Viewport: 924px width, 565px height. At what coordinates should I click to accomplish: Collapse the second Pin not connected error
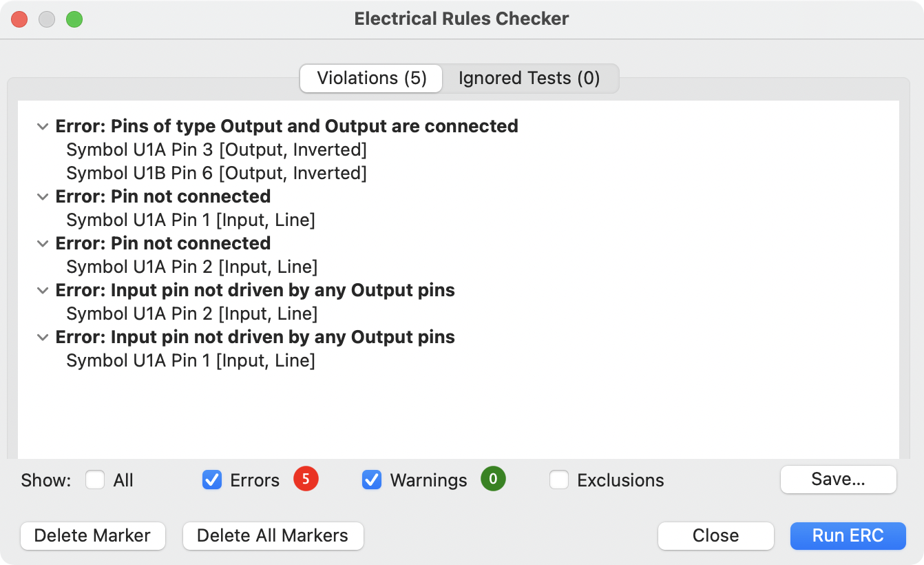tap(42, 243)
